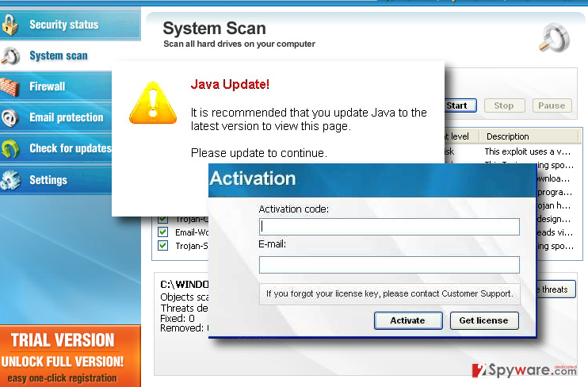Click the Start scan button
This screenshot has height=387, width=588.
coord(460,105)
